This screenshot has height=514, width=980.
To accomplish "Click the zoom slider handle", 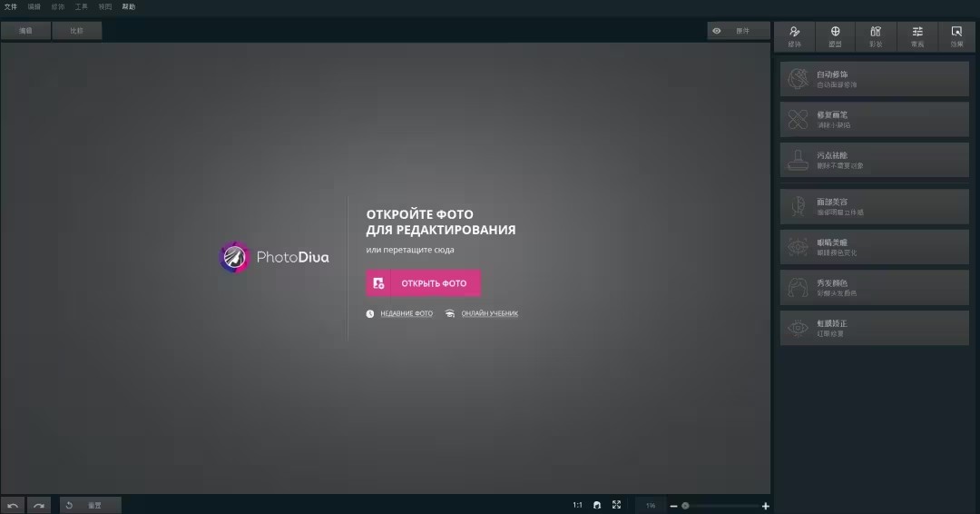I will point(685,506).
